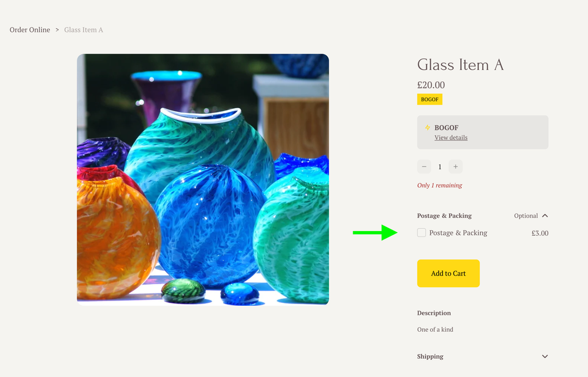Image resolution: width=588 pixels, height=377 pixels.
Task: Click the £20.00 product price
Action: click(x=431, y=85)
